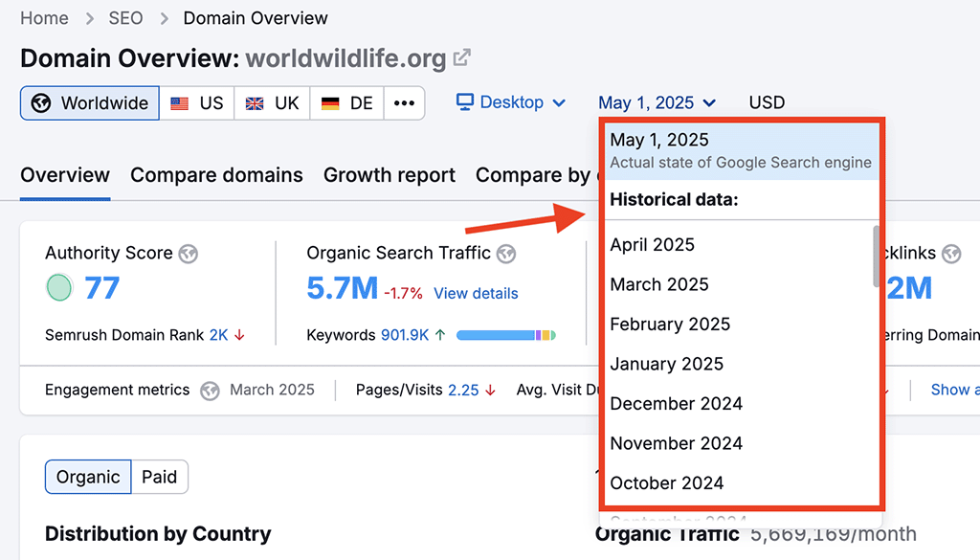
Task: Click the globe icon next to Authority Score
Action: [189, 254]
